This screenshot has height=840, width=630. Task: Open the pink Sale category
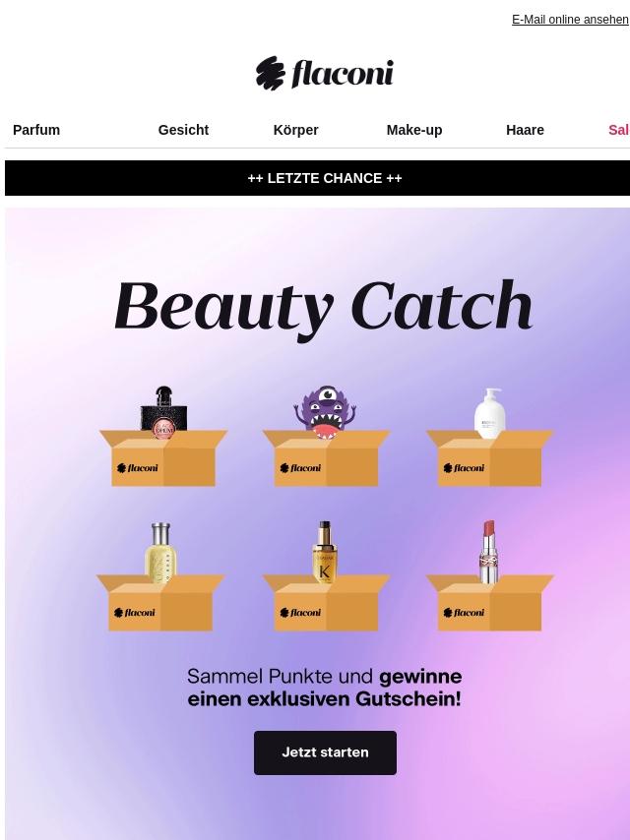619,130
